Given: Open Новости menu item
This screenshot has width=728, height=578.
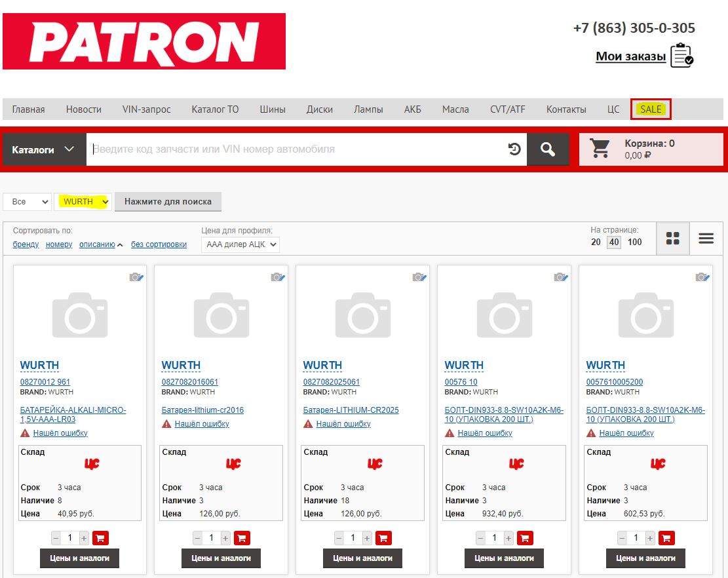Looking at the screenshot, I should coord(84,109).
